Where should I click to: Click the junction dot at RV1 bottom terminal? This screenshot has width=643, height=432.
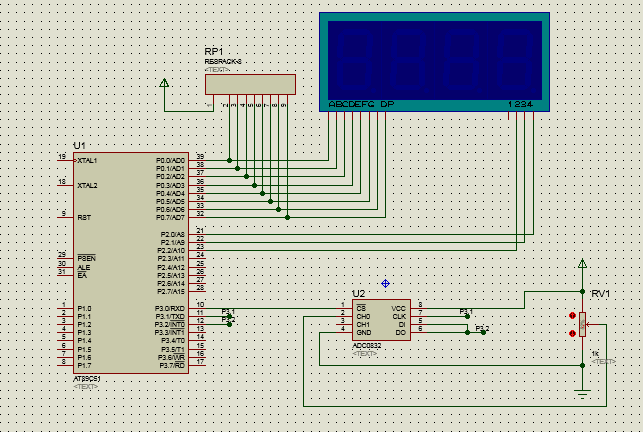(x=582, y=365)
